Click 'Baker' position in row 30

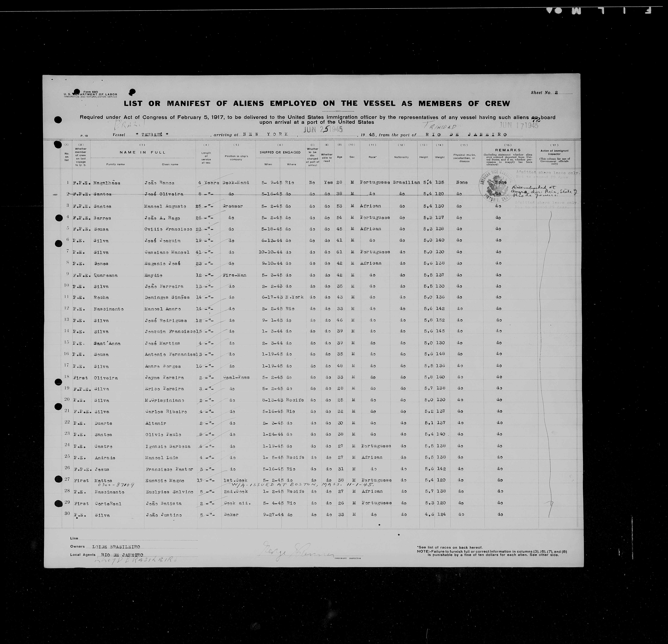231,515
